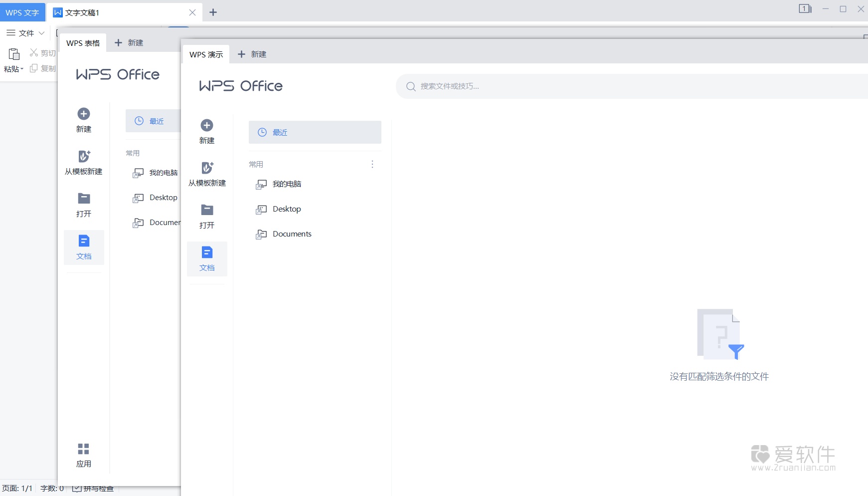Image resolution: width=868 pixels, height=496 pixels.
Task: Switch to WPS 表格 tab
Action: pyautogui.click(x=83, y=43)
